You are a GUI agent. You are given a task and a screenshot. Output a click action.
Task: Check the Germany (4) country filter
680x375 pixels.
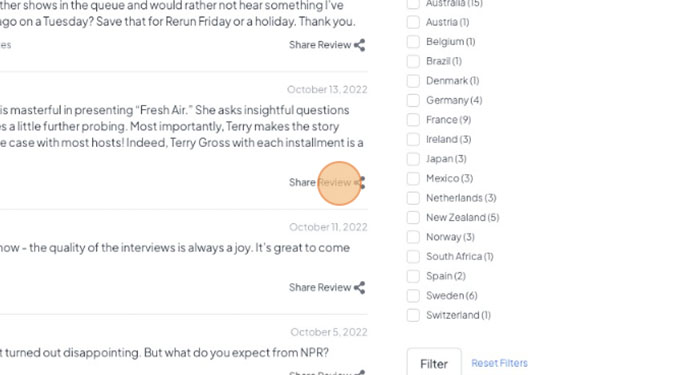[x=413, y=100]
